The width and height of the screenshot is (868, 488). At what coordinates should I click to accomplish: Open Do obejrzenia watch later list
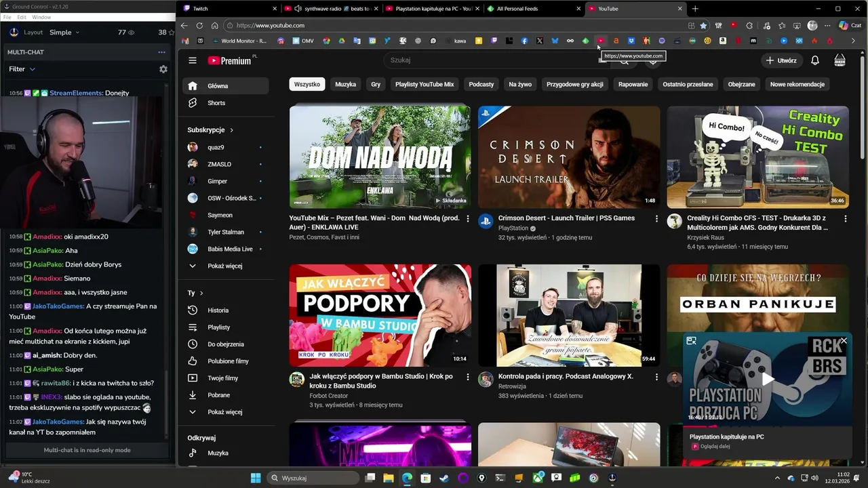click(x=225, y=344)
